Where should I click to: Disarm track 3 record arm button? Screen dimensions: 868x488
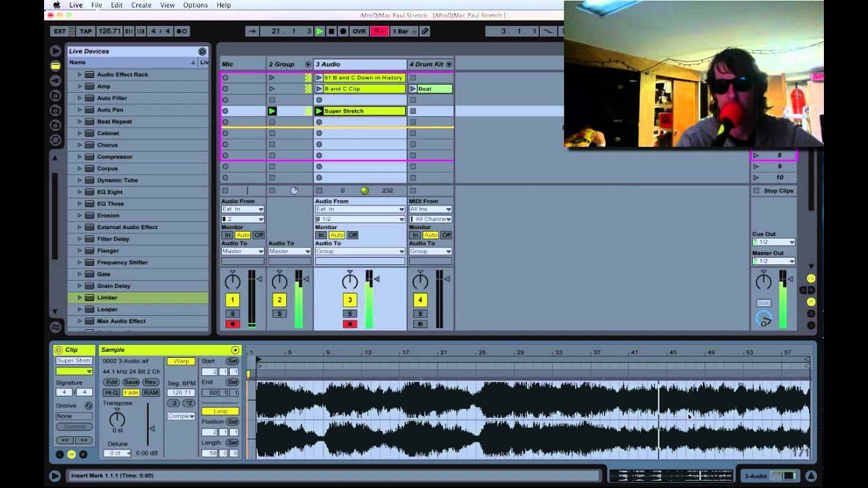coord(349,324)
